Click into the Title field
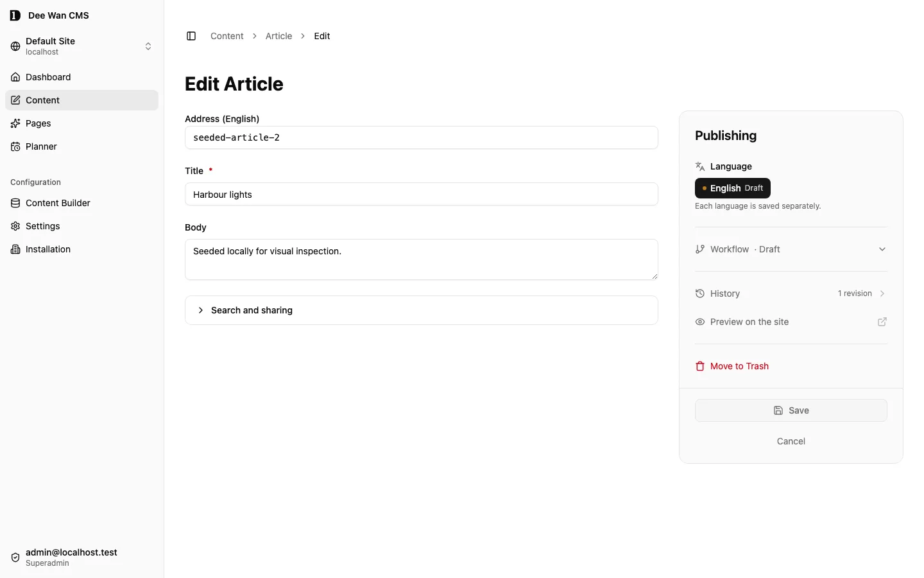 pyautogui.click(x=422, y=194)
